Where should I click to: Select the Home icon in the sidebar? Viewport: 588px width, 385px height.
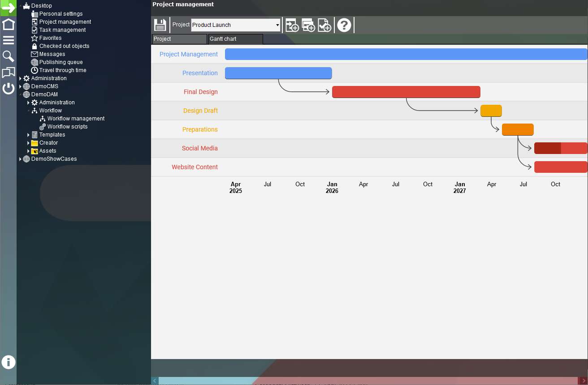coord(8,24)
